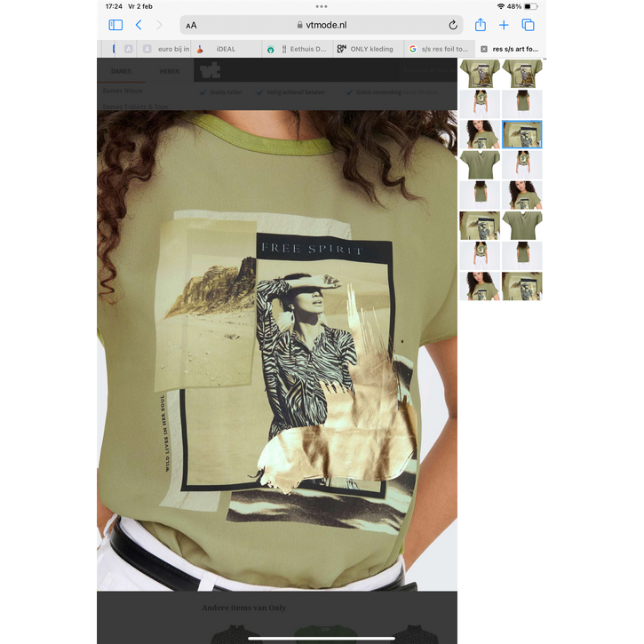This screenshot has width=644, height=644.
Task: Select the highlighted blue-bordered print thumbnail
Action: [522, 134]
